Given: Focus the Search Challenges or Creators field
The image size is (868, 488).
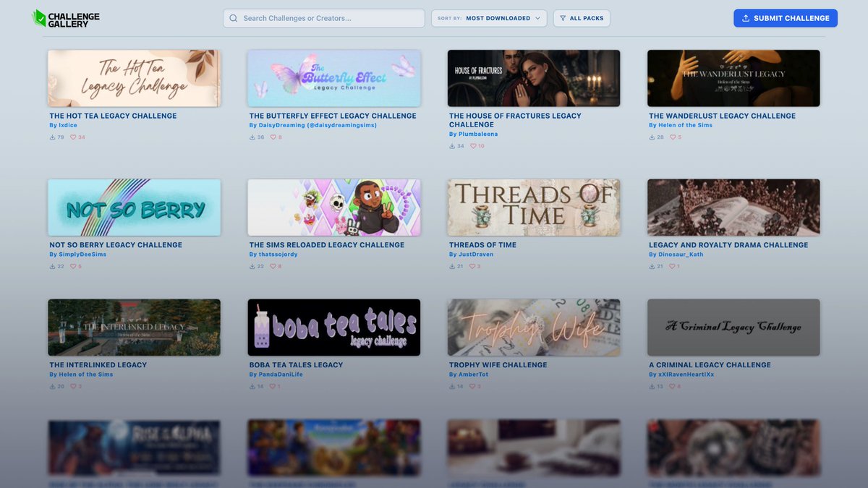Looking at the screenshot, I should click(323, 18).
